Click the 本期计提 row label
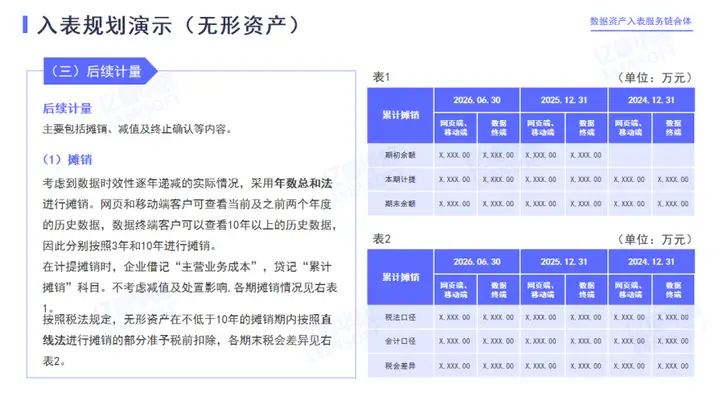This screenshot has width=720, height=397. (x=400, y=179)
